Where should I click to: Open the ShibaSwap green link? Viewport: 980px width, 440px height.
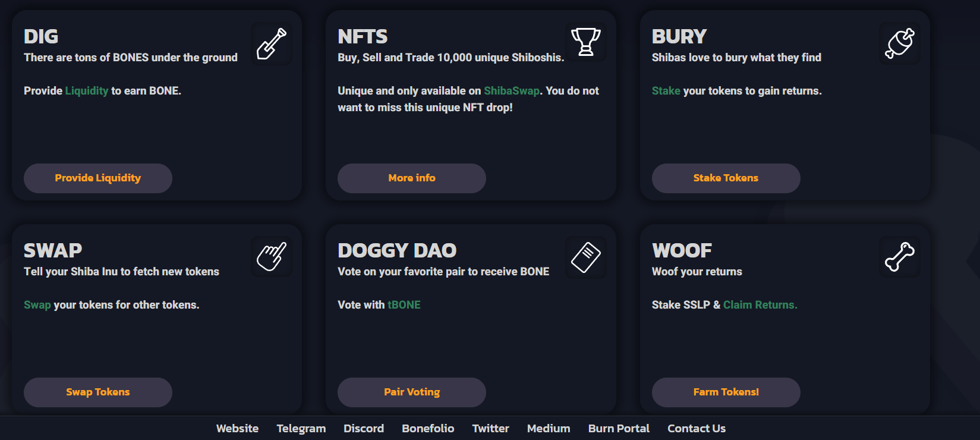[512, 91]
